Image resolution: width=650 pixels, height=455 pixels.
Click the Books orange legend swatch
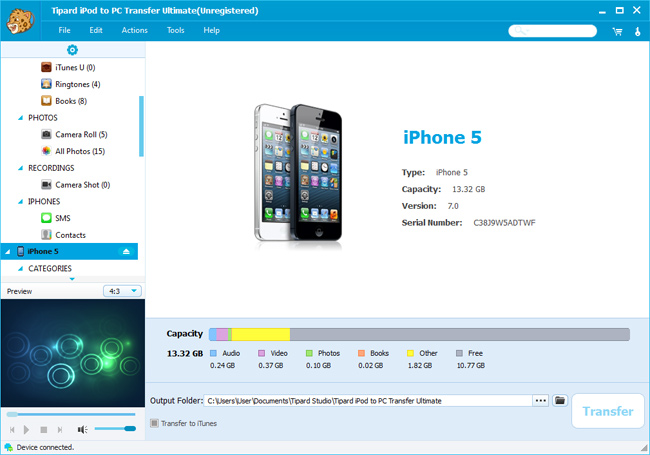361,353
